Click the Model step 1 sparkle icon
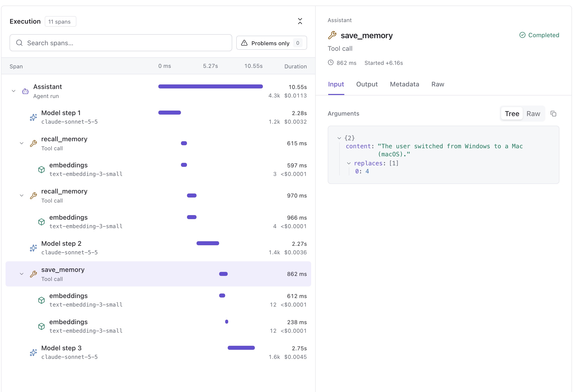This screenshot has height=392, width=573. (33, 117)
